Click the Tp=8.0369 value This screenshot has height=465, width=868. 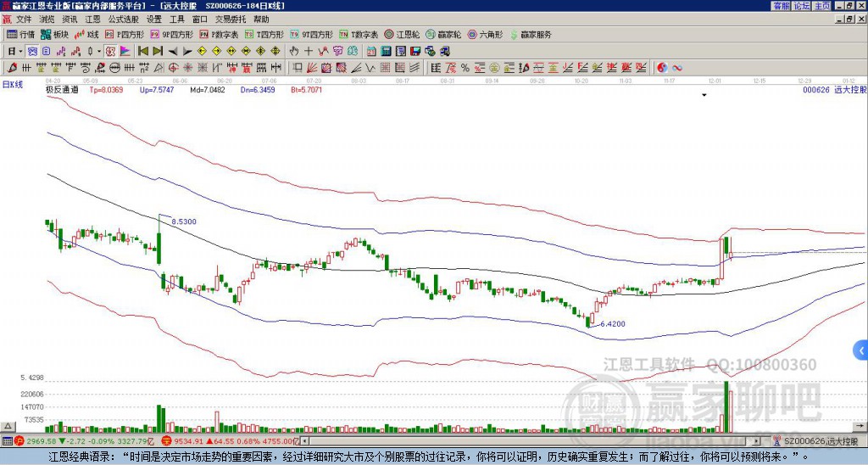[106, 89]
